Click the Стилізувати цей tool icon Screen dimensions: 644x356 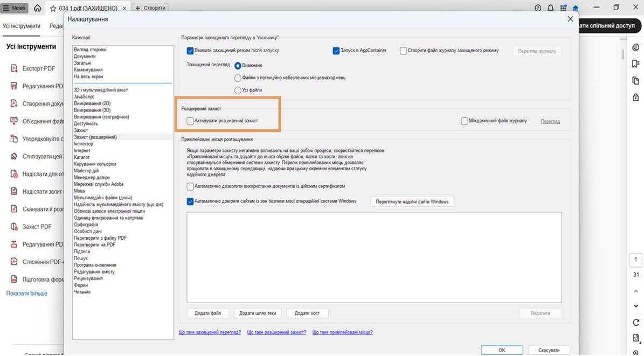[14, 156]
